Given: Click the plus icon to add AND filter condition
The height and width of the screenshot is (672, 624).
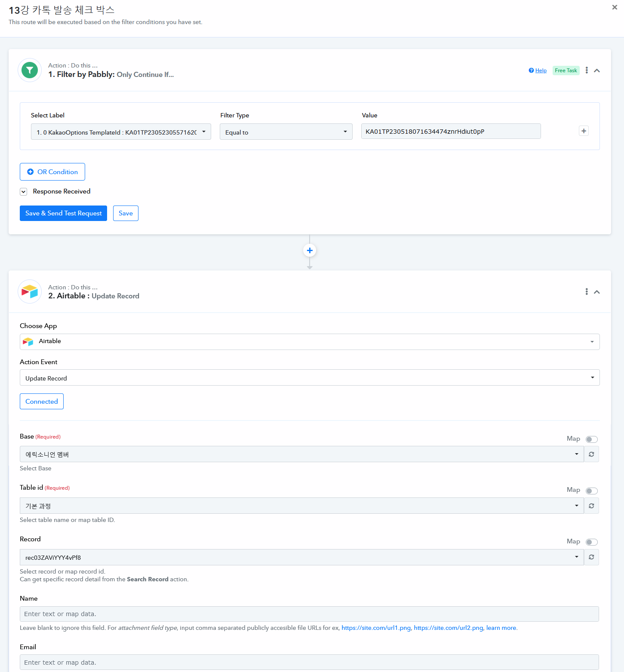Looking at the screenshot, I should pos(584,131).
